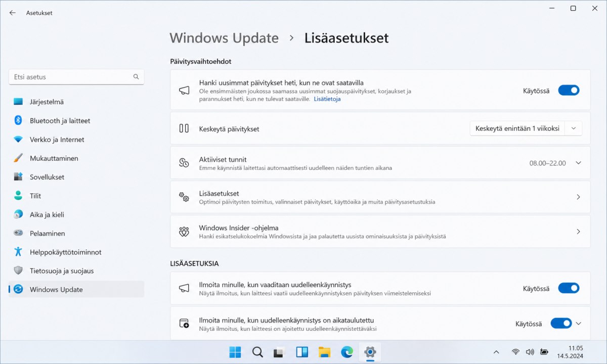
Task: Open the Widgets panel from taskbar
Action: pos(302,352)
